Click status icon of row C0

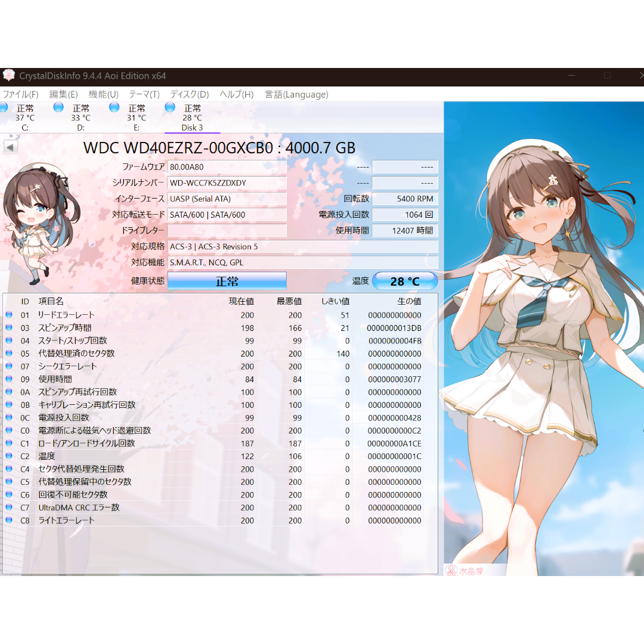pyautogui.click(x=9, y=430)
